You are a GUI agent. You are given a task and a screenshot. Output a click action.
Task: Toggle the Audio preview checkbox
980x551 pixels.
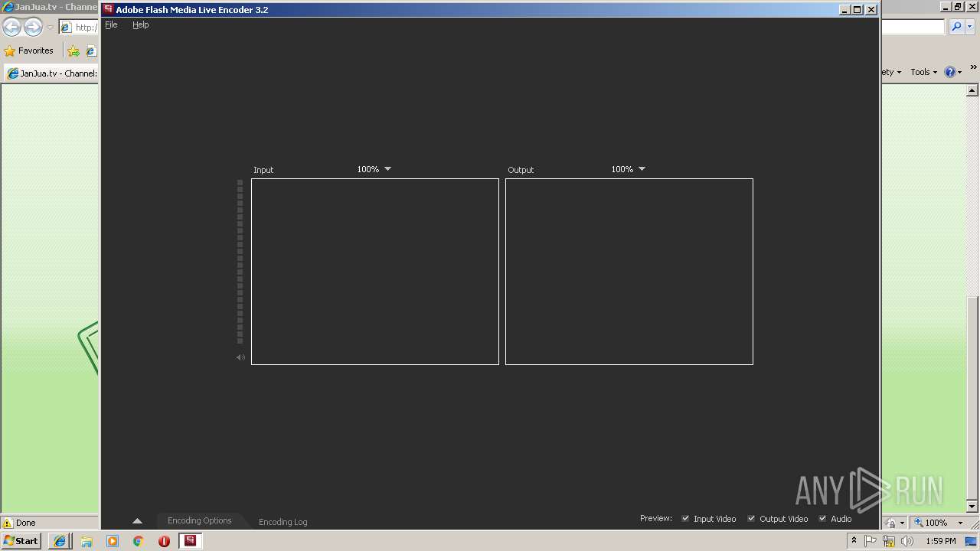(822, 519)
